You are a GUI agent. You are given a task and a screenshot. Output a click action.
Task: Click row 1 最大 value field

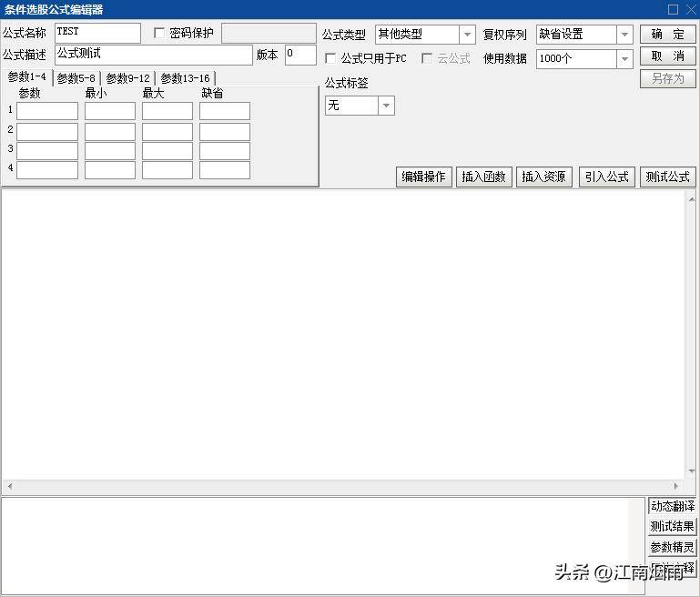click(167, 111)
